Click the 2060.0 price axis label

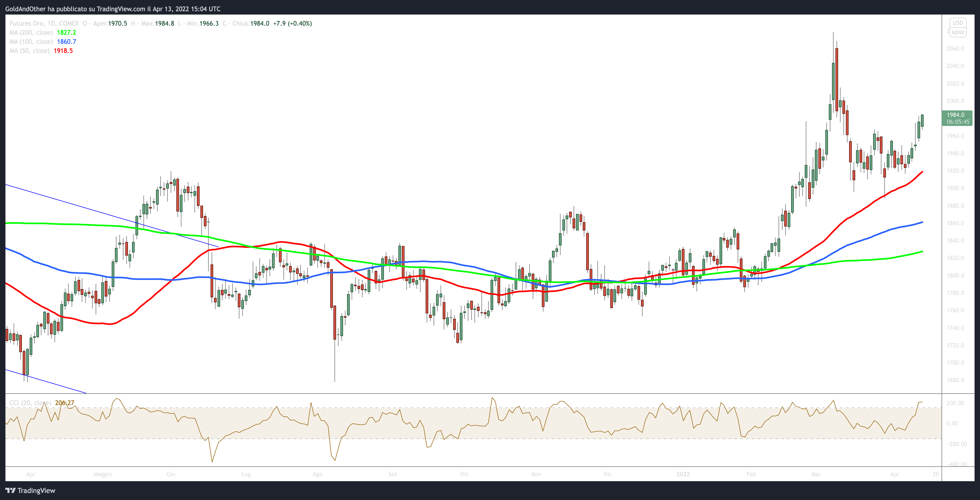tap(955, 49)
